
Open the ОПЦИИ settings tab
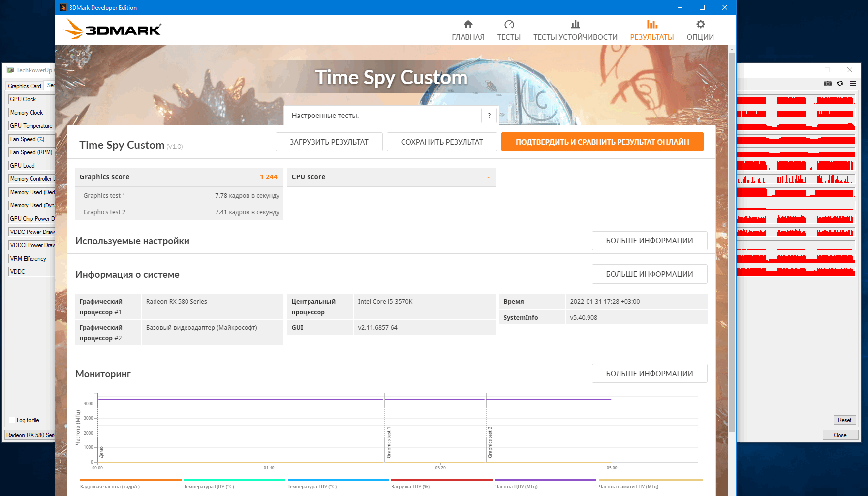[700, 30]
